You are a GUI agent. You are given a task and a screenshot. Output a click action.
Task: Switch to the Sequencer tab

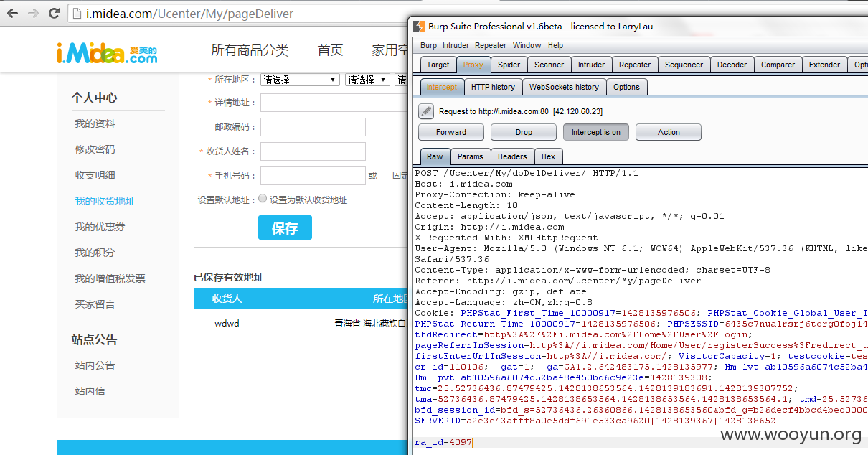click(x=684, y=65)
